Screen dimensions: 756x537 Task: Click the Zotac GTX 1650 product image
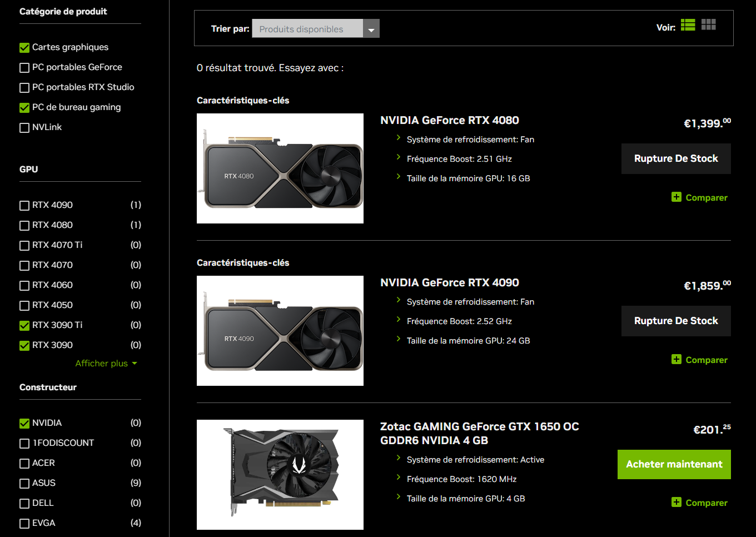(280, 475)
